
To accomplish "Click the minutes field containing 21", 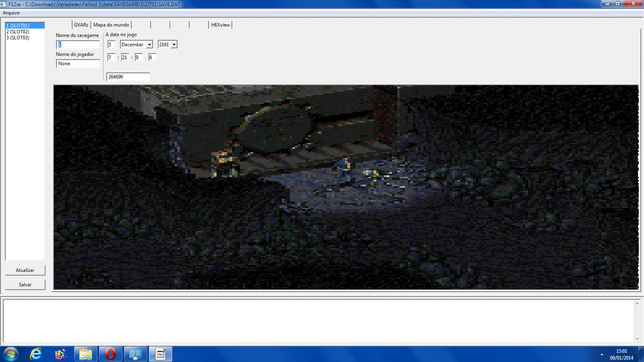I will tap(125, 58).
